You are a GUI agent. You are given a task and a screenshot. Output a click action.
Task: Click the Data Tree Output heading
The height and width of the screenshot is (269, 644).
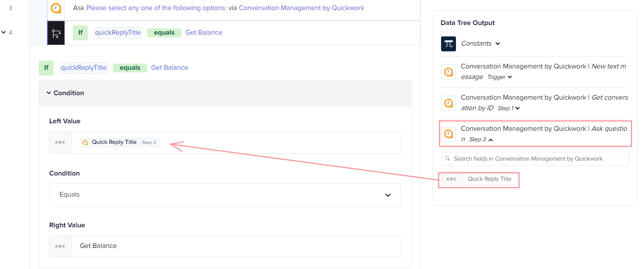pyautogui.click(x=468, y=23)
